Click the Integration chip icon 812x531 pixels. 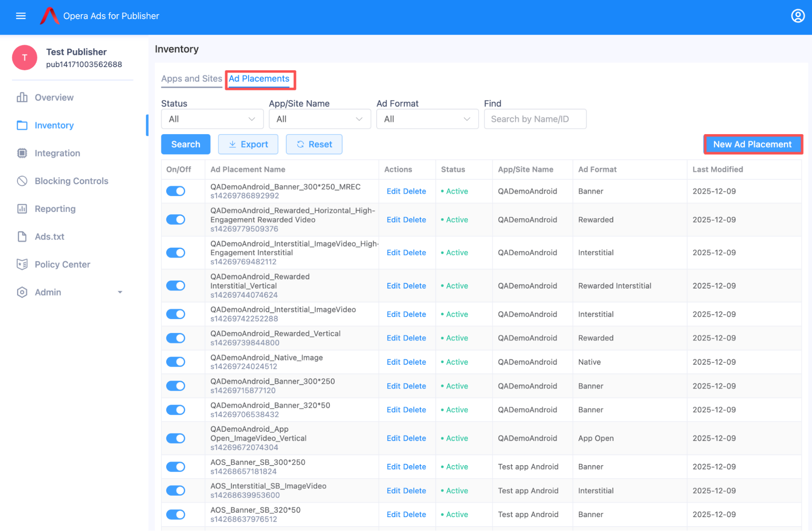[22, 153]
